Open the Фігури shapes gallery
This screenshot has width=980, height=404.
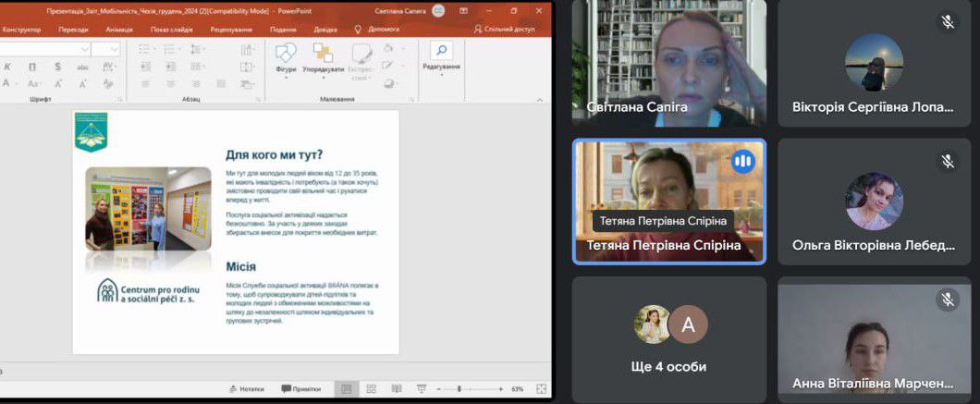pos(286,57)
